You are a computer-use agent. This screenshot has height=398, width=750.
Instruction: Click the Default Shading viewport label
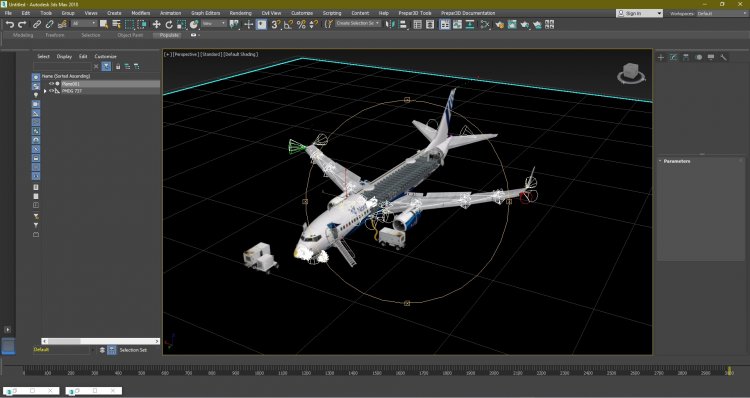click(241, 55)
